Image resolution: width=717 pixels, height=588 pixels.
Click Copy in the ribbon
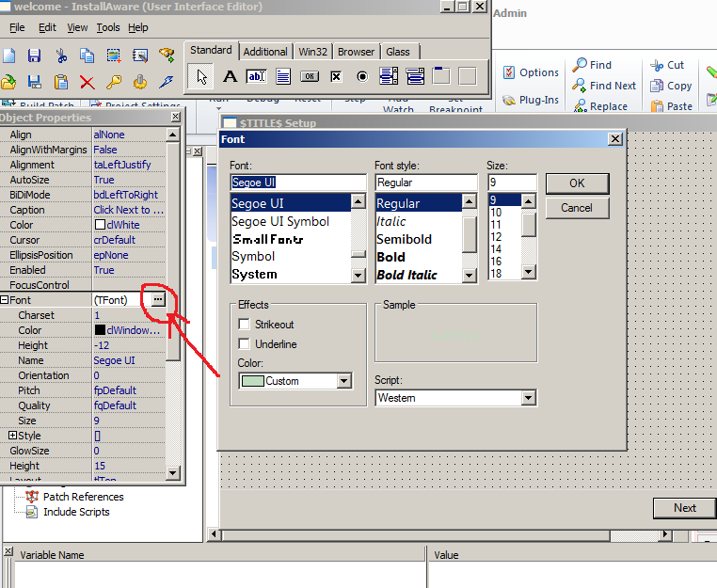point(671,86)
